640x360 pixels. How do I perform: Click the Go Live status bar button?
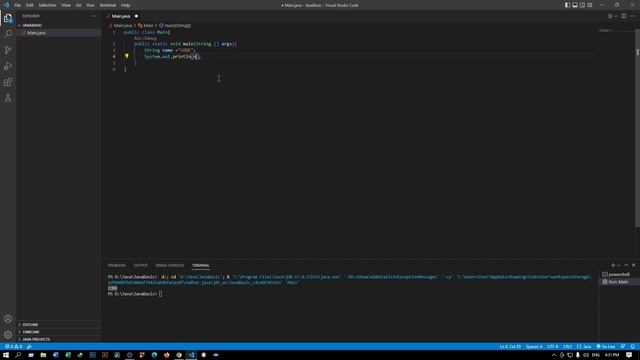pos(606,347)
